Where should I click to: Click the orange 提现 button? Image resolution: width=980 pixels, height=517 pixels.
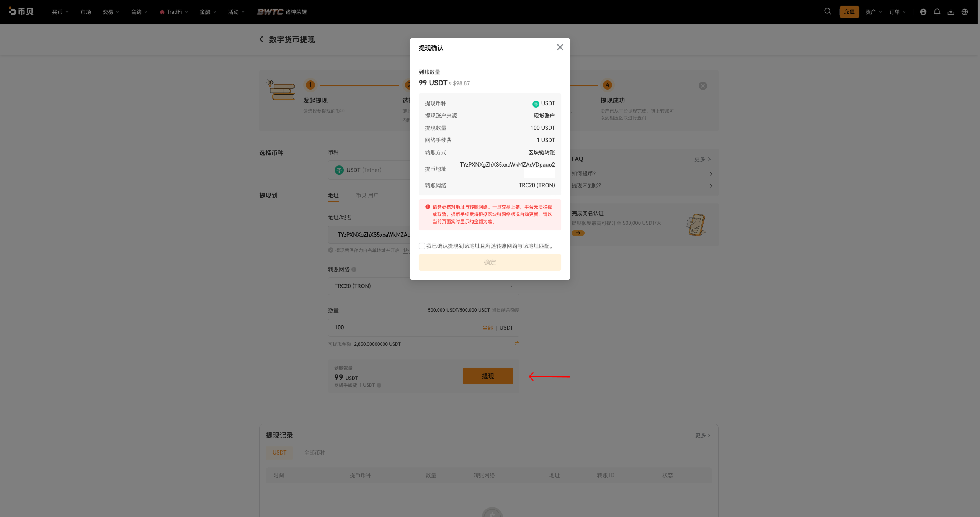click(x=488, y=376)
